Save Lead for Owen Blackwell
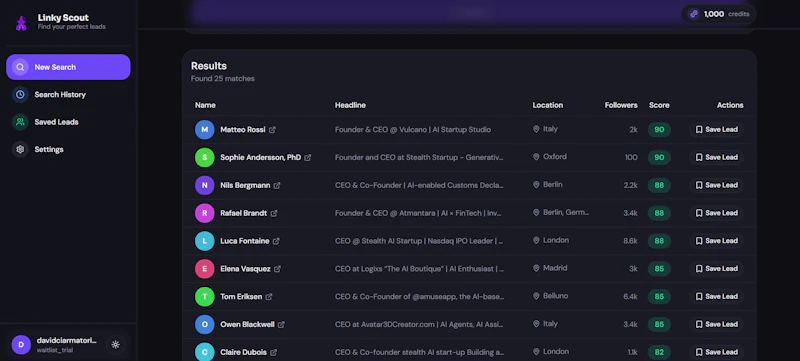This screenshot has height=361, width=800. click(716, 324)
